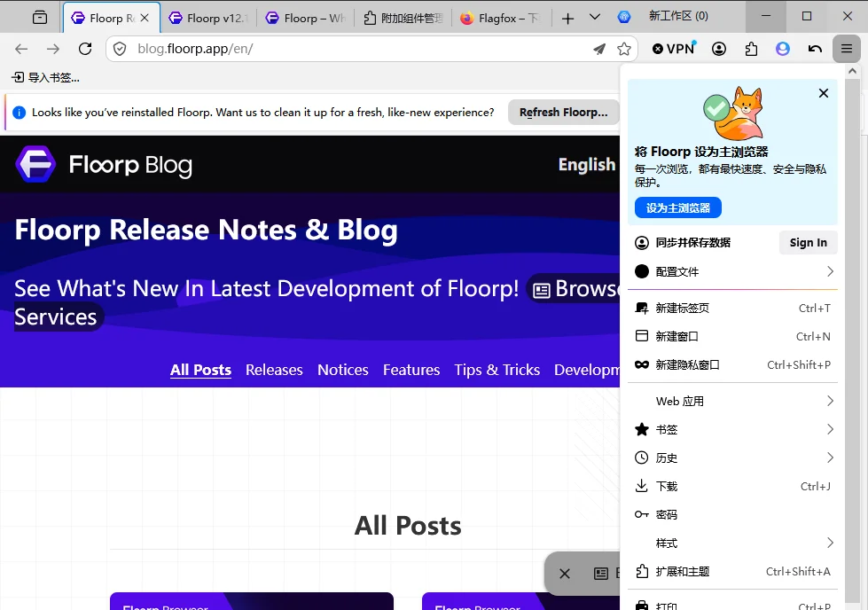Dismiss the default browser promo card
This screenshot has width=868, height=610.
(823, 93)
